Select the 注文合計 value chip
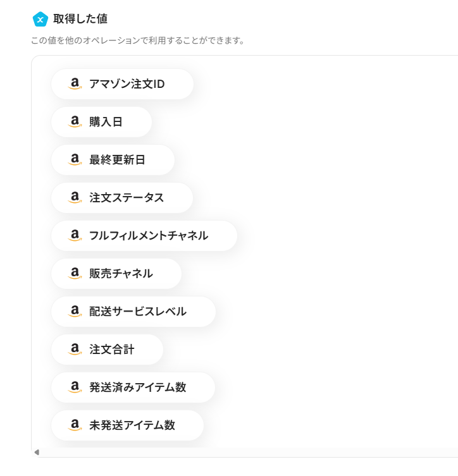Image resolution: width=458 pixels, height=476 pixels. (x=111, y=350)
